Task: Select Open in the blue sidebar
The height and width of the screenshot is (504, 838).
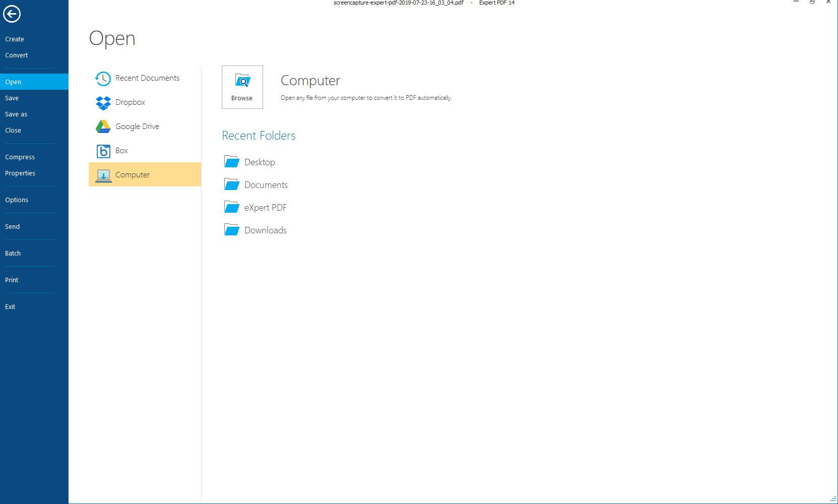Action: tap(34, 82)
